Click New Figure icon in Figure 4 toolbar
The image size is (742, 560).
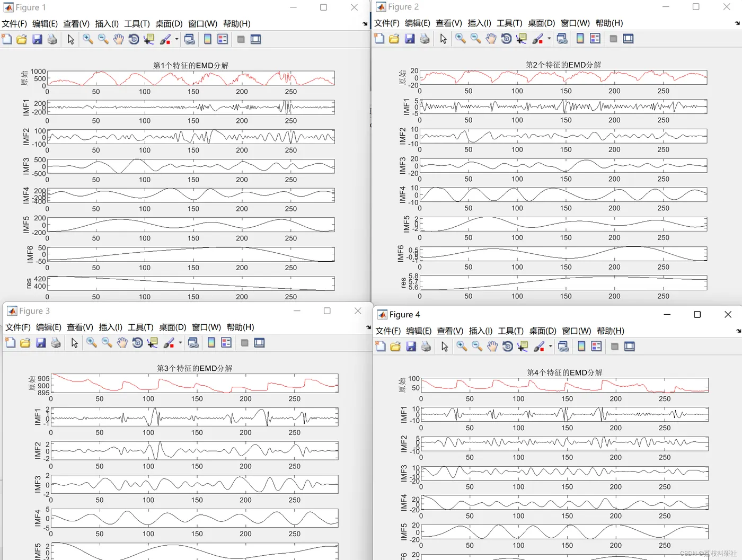point(381,346)
